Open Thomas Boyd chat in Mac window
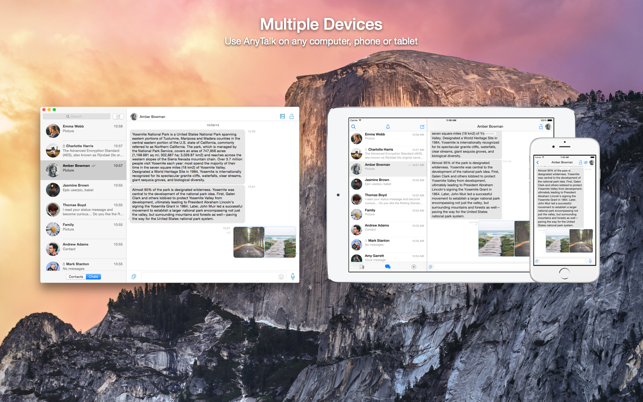The width and height of the screenshot is (643, 402). coord(84,210)
